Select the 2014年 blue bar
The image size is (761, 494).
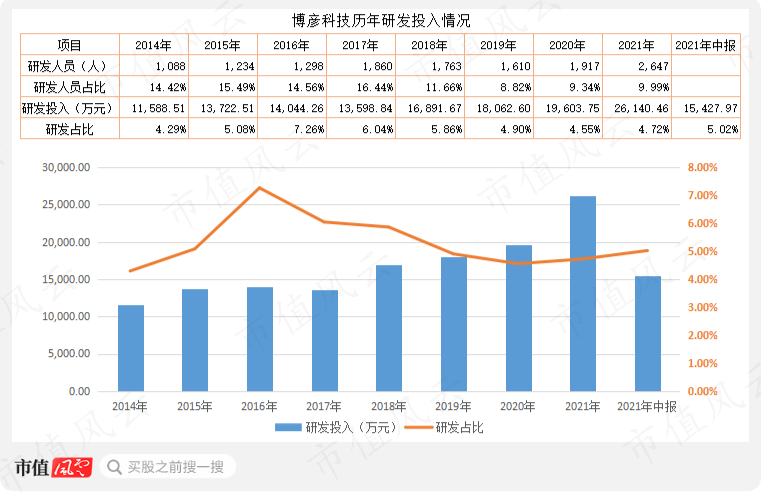131,348
